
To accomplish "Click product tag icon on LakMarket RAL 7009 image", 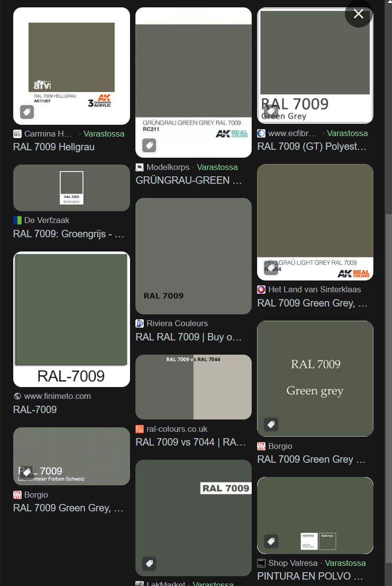I will tap(149, 563).
